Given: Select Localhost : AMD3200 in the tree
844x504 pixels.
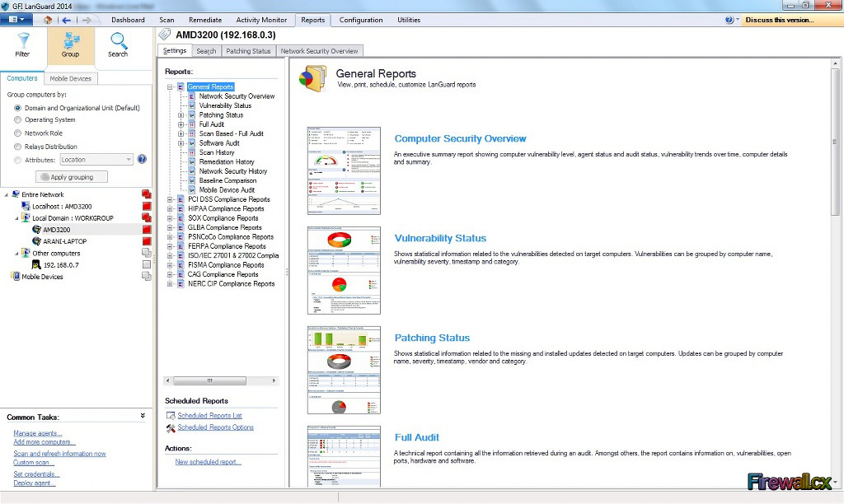Looking at the screenshot, I should tap(62, 206).
